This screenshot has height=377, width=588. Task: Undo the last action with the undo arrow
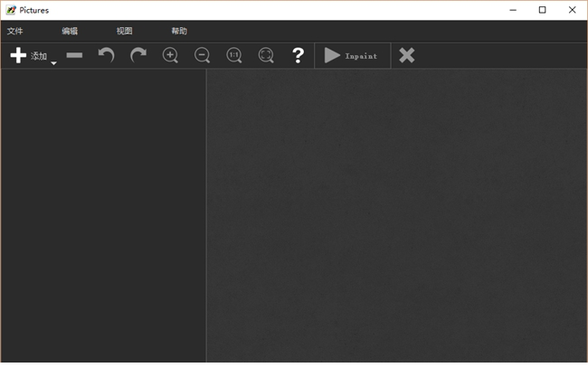coord(106,55)
